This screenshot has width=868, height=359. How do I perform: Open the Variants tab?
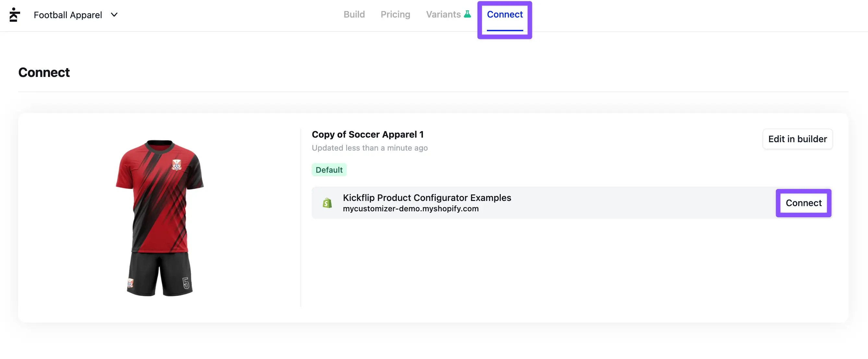coord(443,15)
